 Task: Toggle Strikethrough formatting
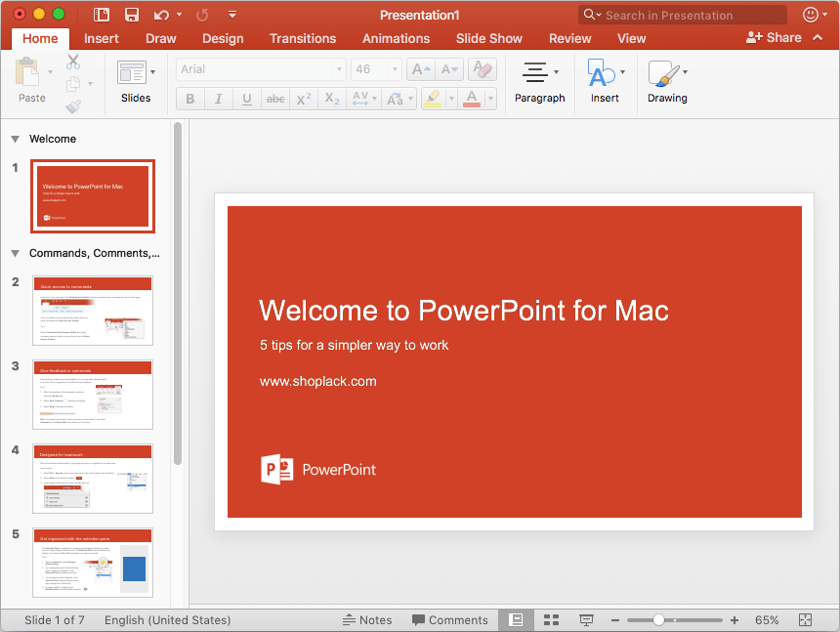pyautogui.click(x=275, y=99)
